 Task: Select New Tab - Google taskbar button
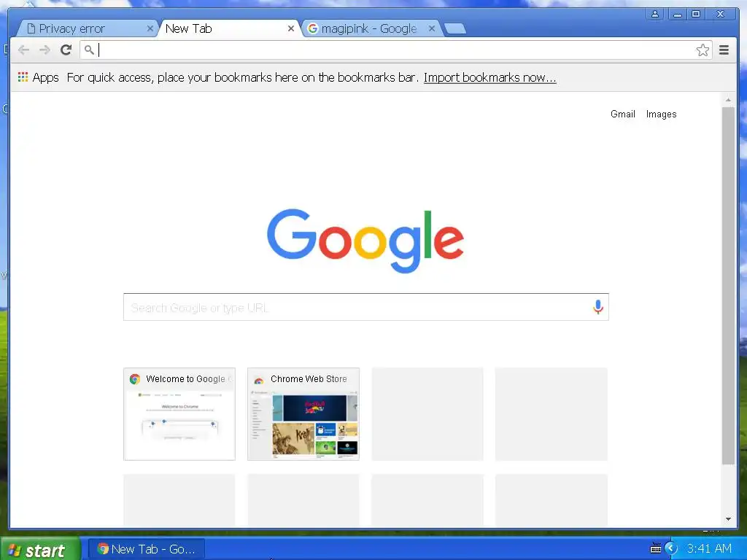coord(147,549)
